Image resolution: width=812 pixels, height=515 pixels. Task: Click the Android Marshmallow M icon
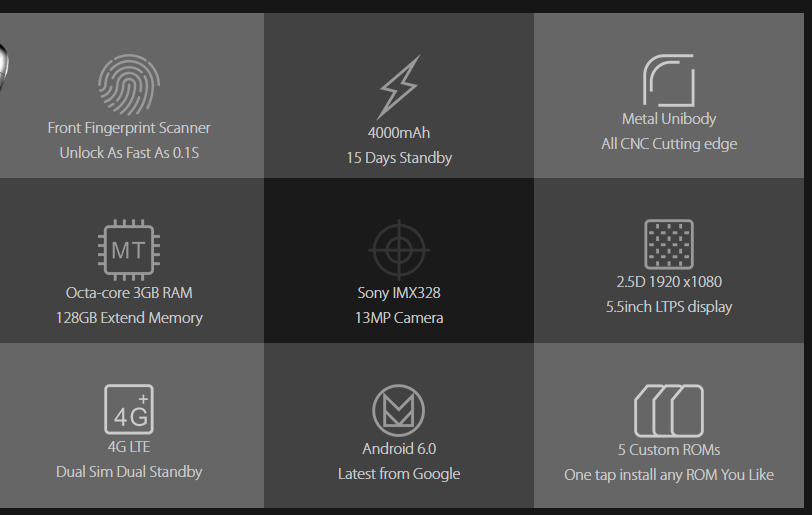[399, 410]
